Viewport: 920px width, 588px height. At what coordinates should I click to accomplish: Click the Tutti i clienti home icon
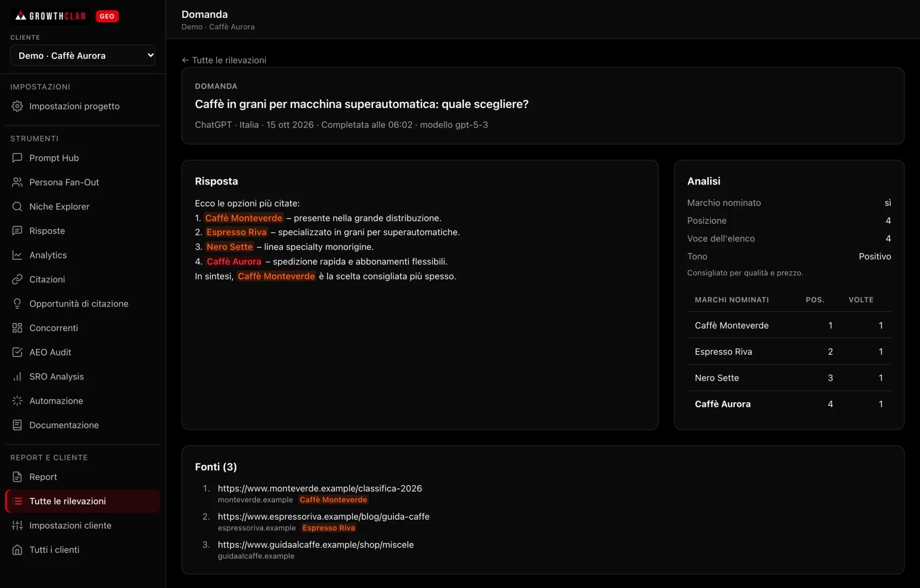pyautogui.click(x=17, y=550)
